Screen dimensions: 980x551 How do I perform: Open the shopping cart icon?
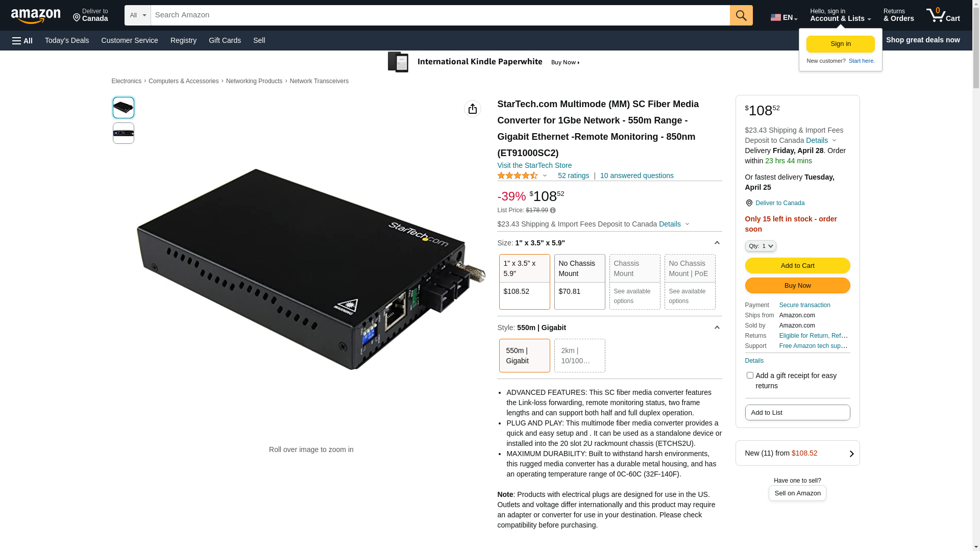(x=943, y=15)
